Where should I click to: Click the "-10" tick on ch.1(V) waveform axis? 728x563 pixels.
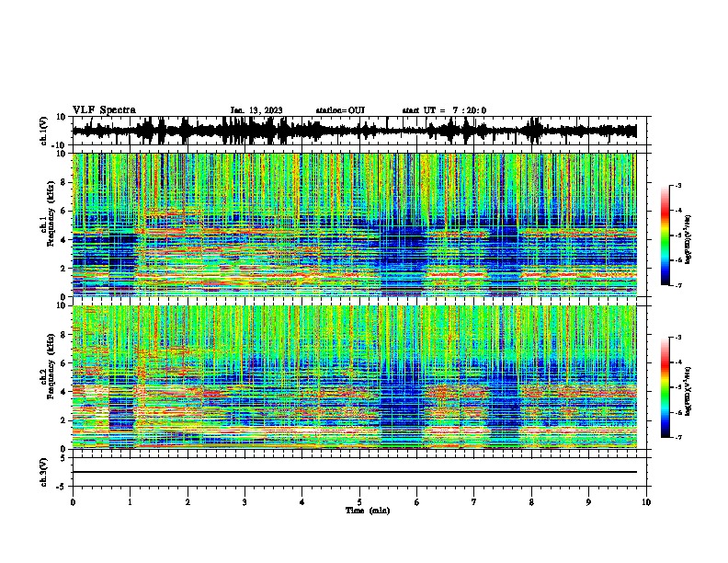(x=60, y=145)
